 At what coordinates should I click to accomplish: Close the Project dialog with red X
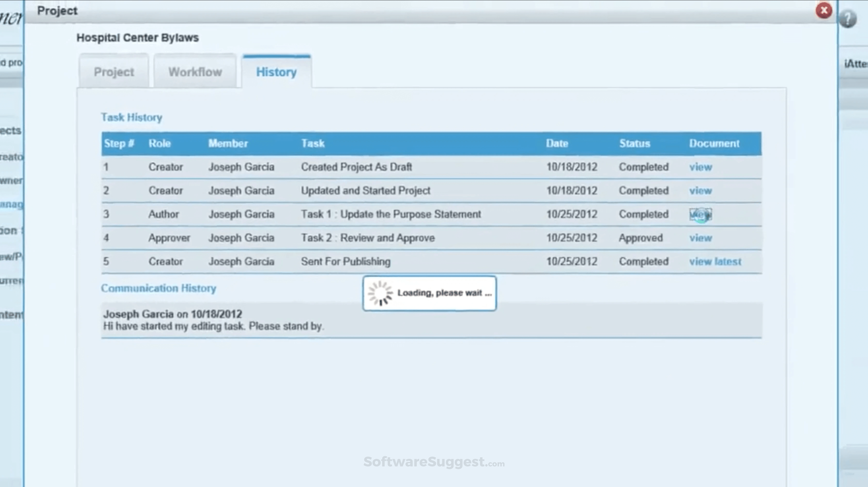tap(824, 11)
